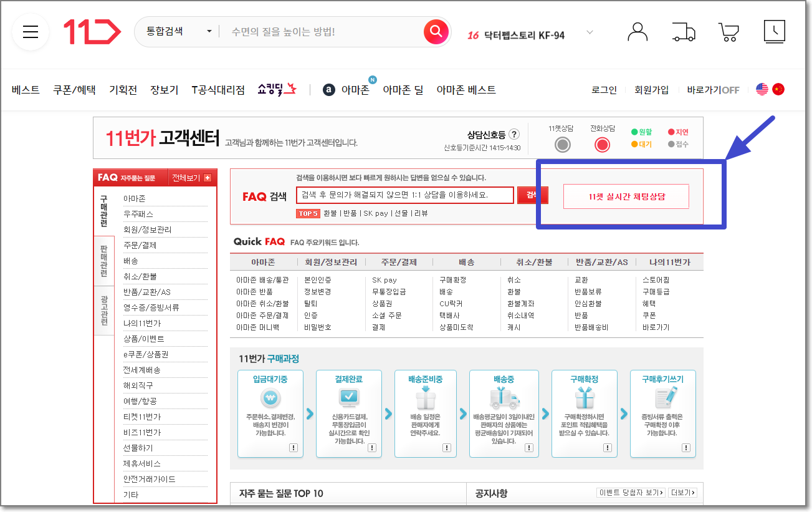Click info icon on 배송준비중 card

[446, 448]
